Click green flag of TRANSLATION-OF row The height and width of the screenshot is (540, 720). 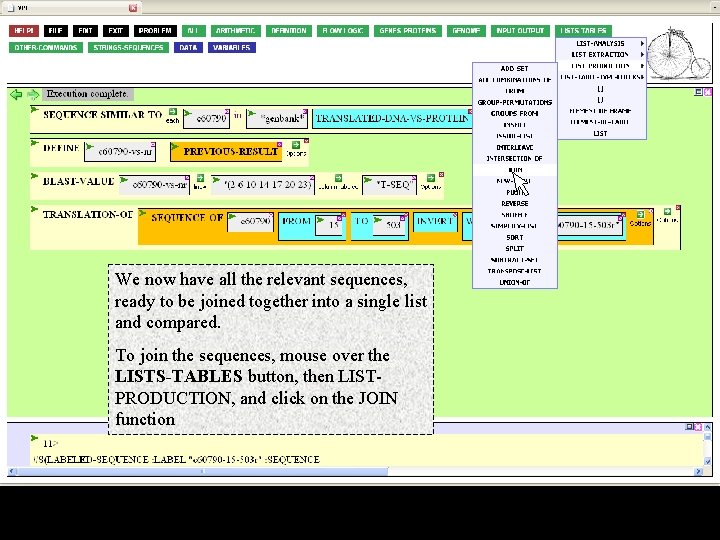click(x=34, y=209)
